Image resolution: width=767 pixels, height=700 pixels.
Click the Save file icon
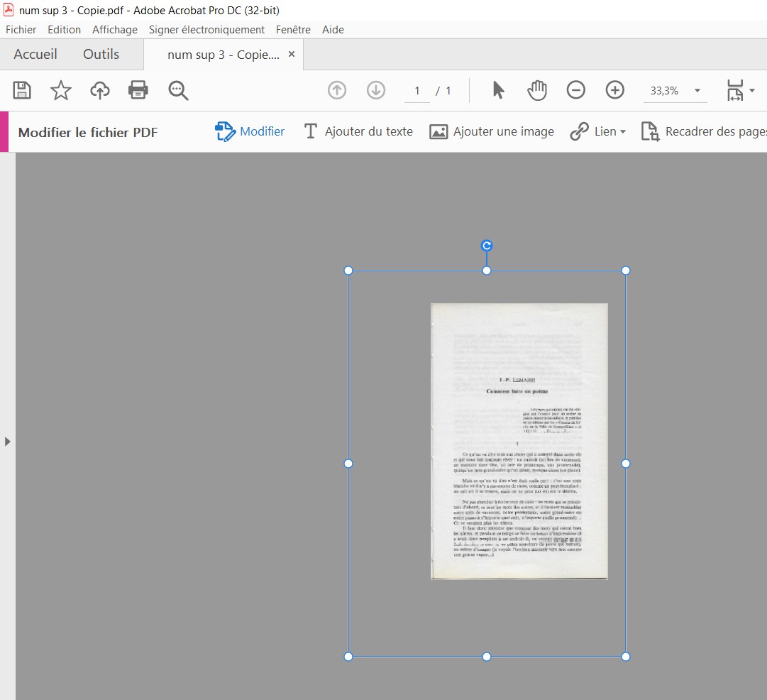(21, 90)
